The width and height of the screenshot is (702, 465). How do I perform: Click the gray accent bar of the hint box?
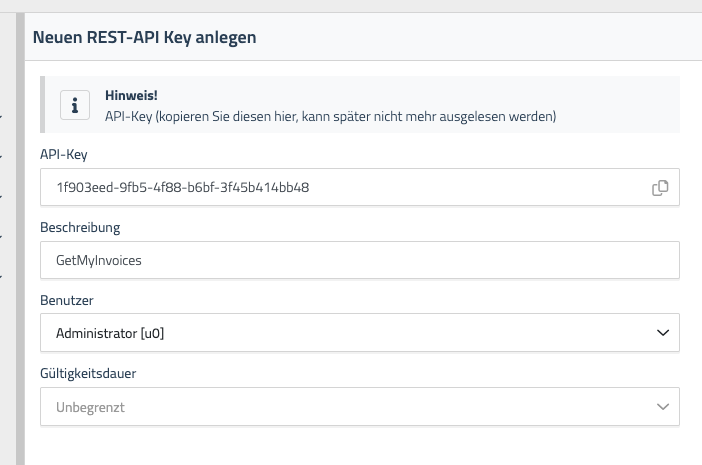click(42, 105)
